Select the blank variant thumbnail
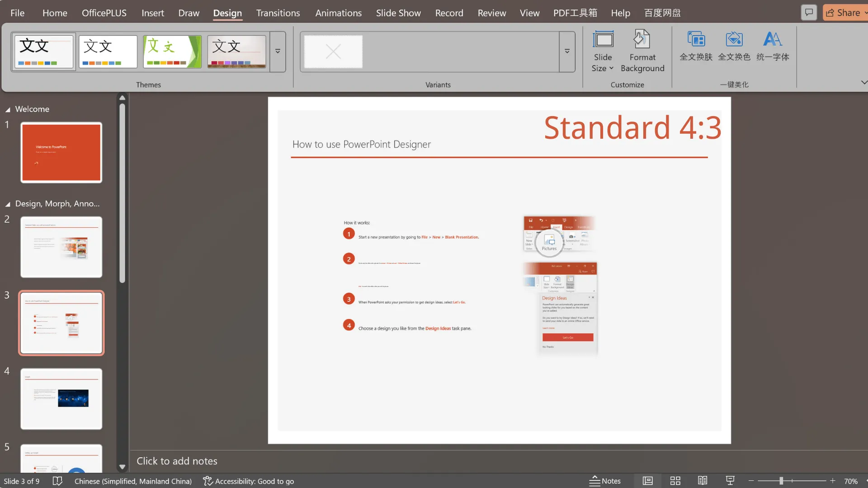 (x=333, y=52)
